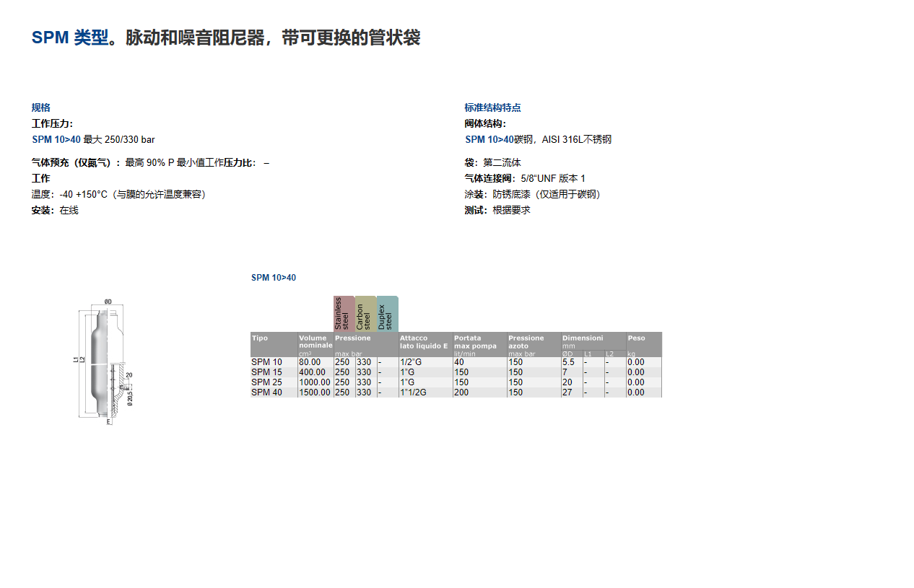Click the Portata max pompa header
This screenshot has width=914, height=588.
tap(475, 342)
